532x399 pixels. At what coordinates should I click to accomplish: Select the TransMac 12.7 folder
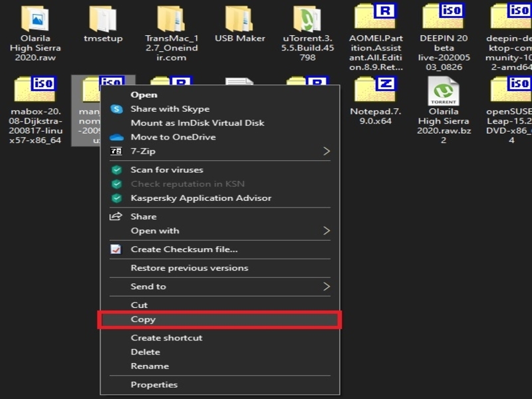click(171, 19)
